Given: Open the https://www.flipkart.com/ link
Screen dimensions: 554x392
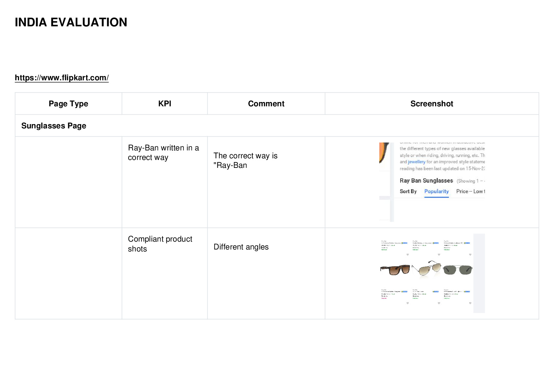Looking at the screenshot, I should tap(62, 78).
